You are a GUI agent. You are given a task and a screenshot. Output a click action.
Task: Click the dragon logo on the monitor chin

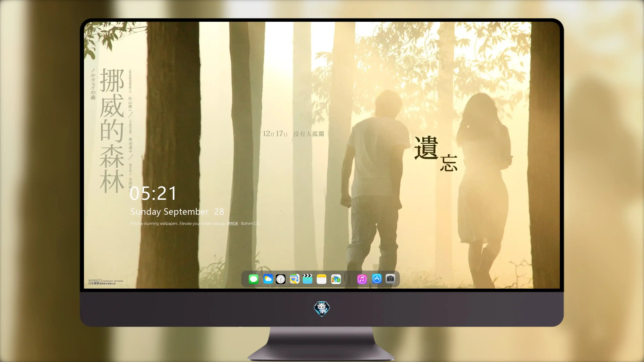pyautogui.click(x=322, y=309)
